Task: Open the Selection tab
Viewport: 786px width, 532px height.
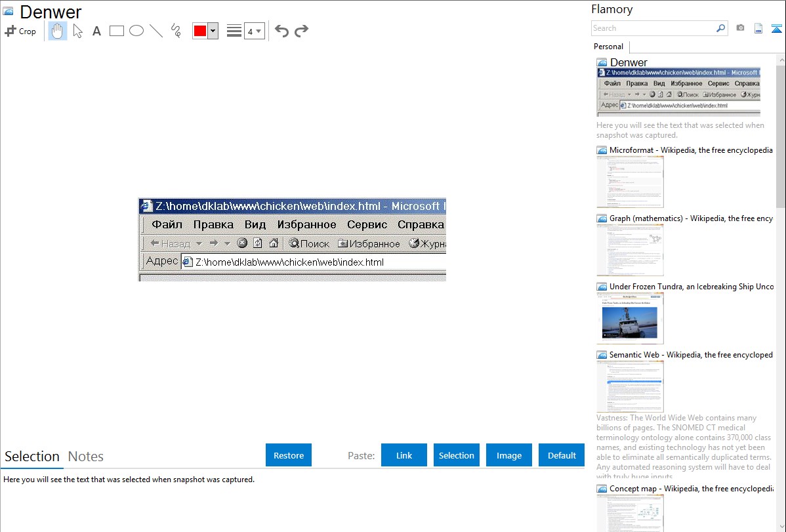Action: point(32,457)
